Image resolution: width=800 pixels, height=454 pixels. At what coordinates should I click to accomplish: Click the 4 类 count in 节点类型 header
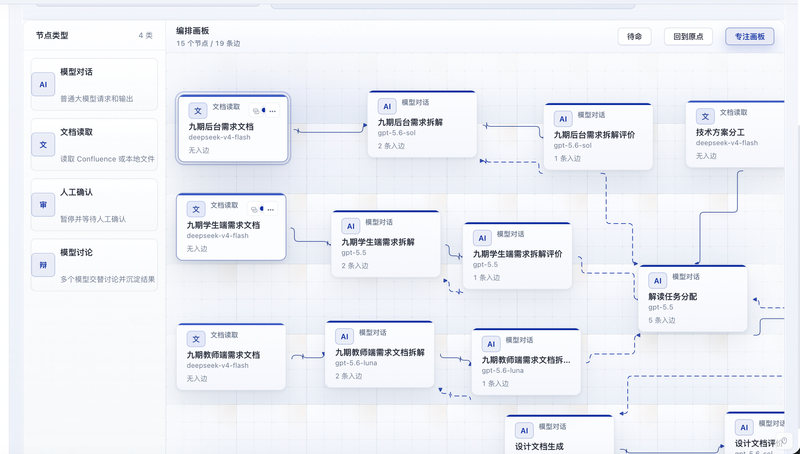click(x=145, y=36)
